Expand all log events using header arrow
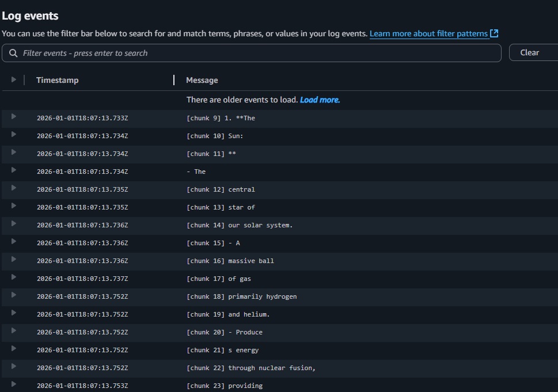558x392 pixels. coord(14,79)
